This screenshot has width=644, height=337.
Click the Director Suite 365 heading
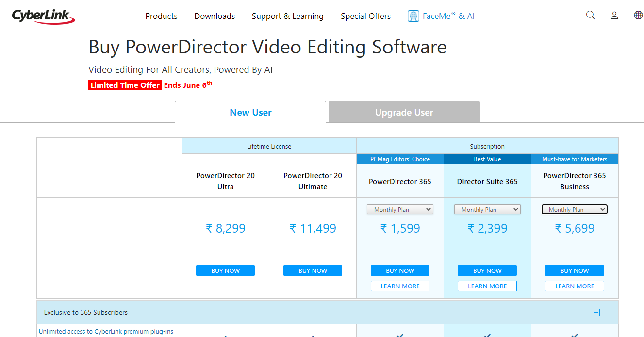[487, 181]
